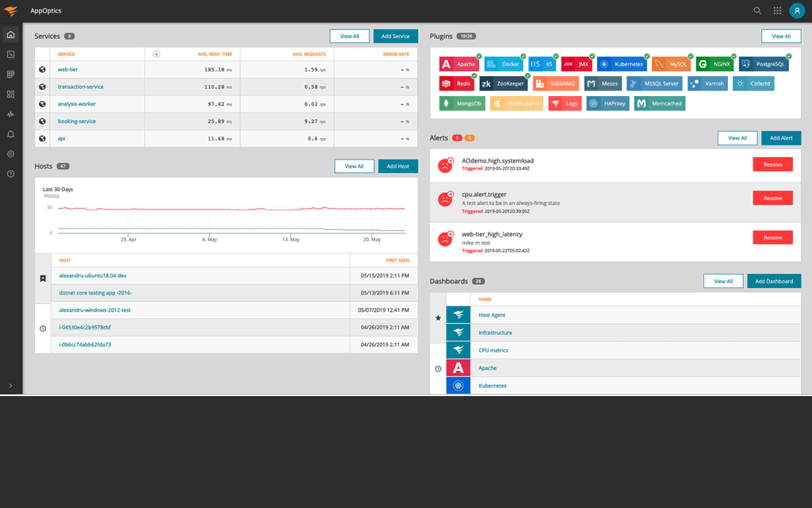
Task: Open the booking-service link
Action: pos(77,121)
